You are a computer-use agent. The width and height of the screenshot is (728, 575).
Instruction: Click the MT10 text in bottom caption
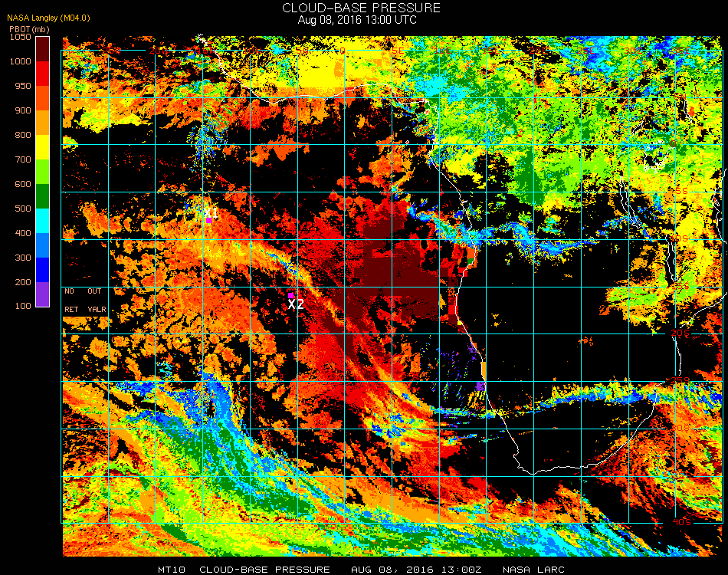click(x=172, y=570)
